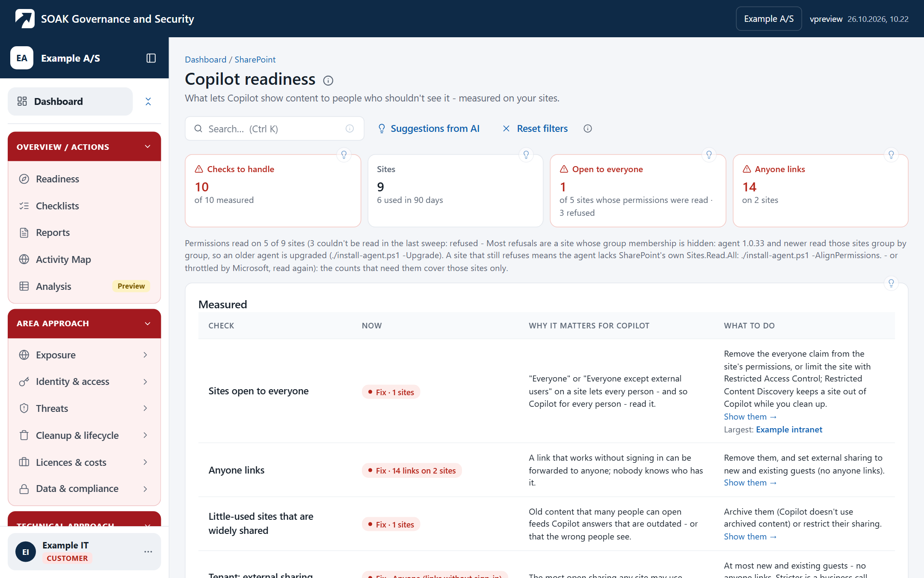Click the lightbulb on Checks to handle card
This screenshot has height=578, width=924.
[344, 155]
